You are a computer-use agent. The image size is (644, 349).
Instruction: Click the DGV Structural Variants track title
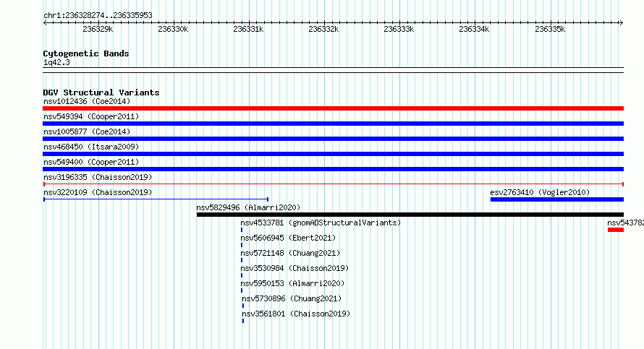coord(101,92)
